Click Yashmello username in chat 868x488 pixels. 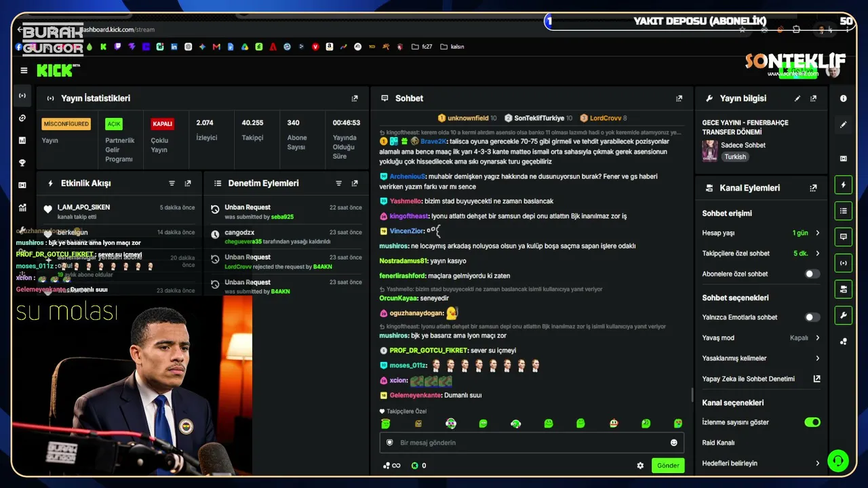click(406, 201)
